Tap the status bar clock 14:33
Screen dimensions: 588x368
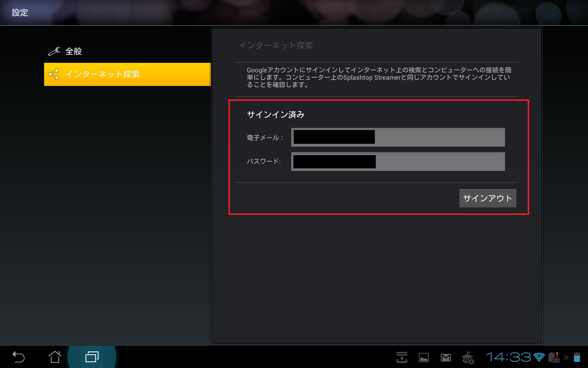pos(508,357)
